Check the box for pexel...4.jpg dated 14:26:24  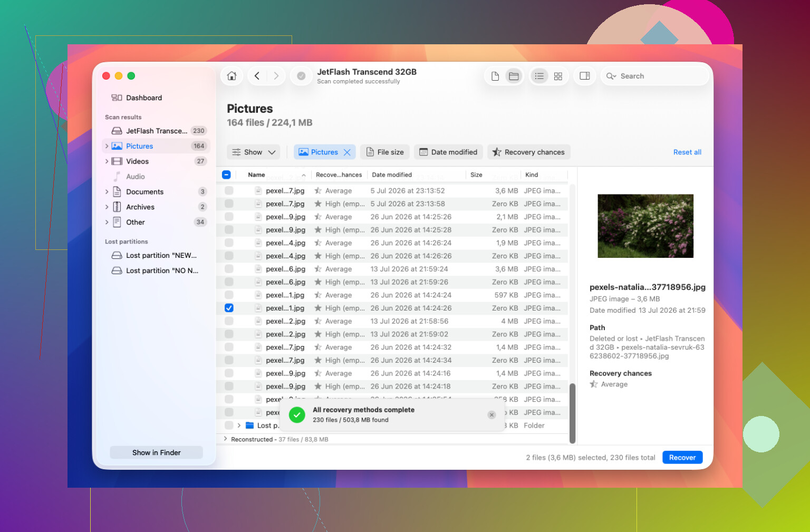pyautogui.click(x=229, y=243)
